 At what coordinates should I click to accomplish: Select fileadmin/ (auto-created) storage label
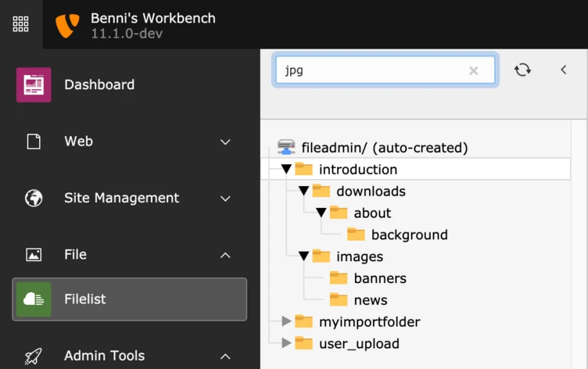385,148
